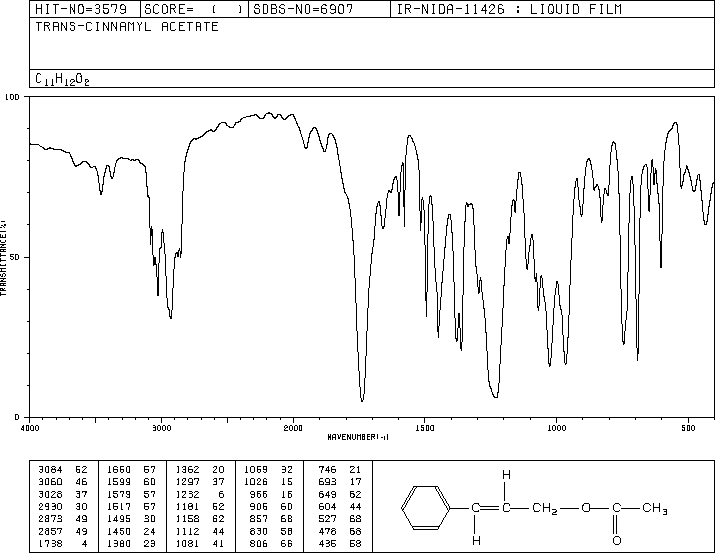Screen dimensions: 715x553
Task: Click the 3084 wavenumber in the peak table
Action: point(50,470)
